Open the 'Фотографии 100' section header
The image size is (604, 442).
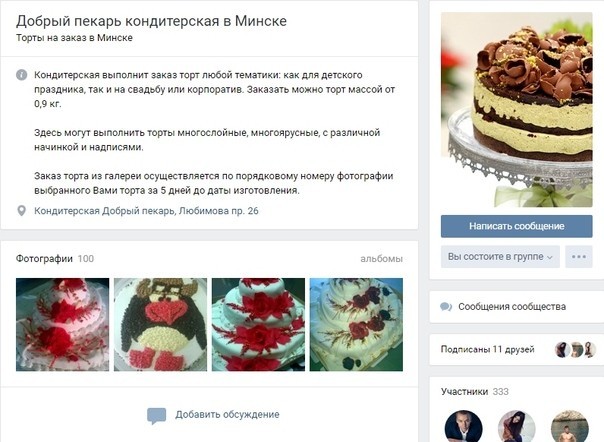[x=55, y=259]
